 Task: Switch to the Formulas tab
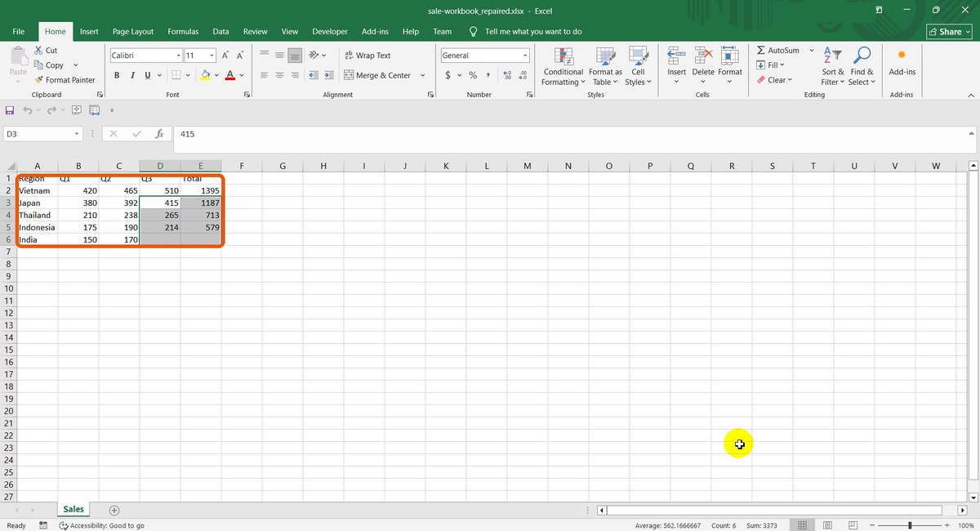pyautogui.click(x=183, y=32)
